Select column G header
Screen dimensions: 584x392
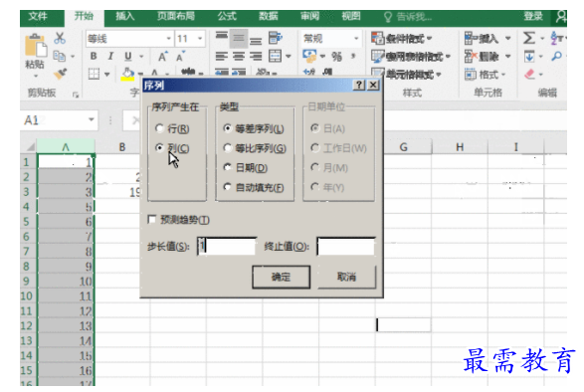point(403,147)
